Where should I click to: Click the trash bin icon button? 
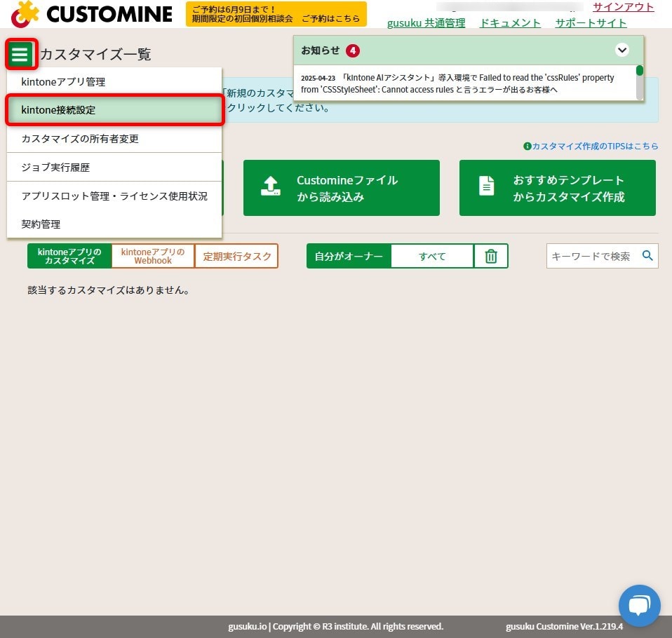point(491,256)
